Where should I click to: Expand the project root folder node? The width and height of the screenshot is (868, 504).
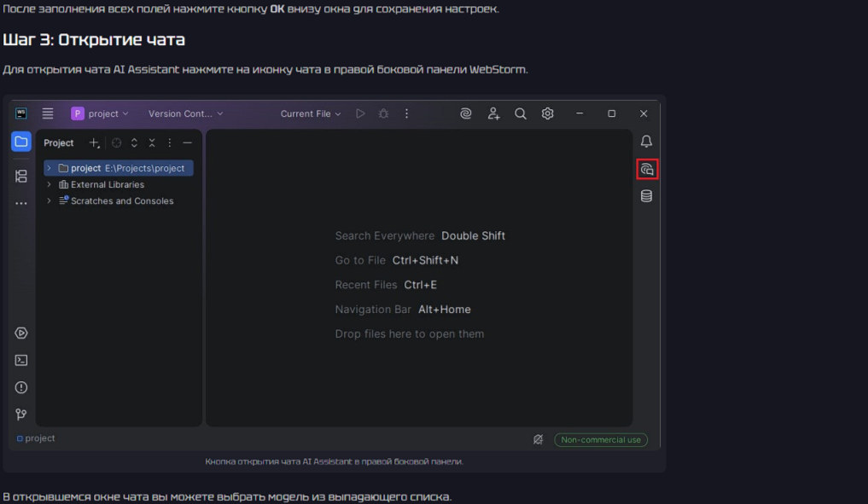point(50,169)
